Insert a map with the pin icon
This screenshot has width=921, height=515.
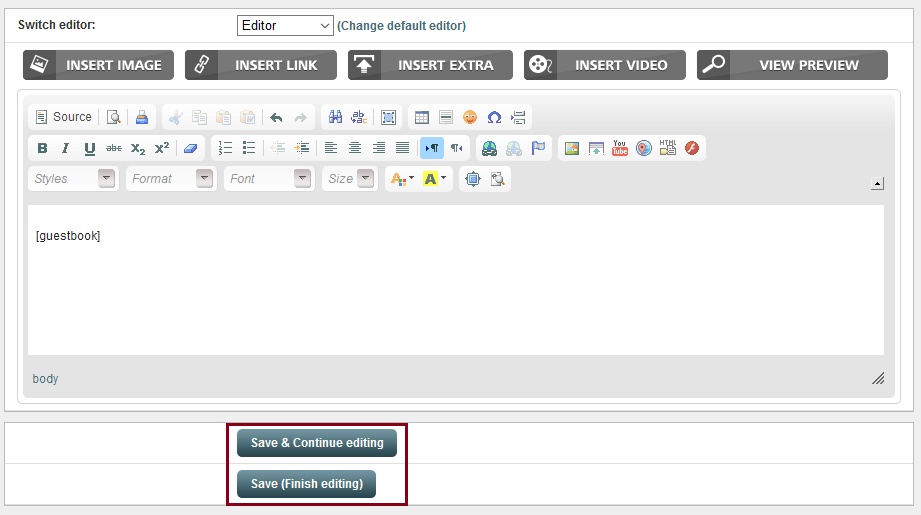point(644,148)
